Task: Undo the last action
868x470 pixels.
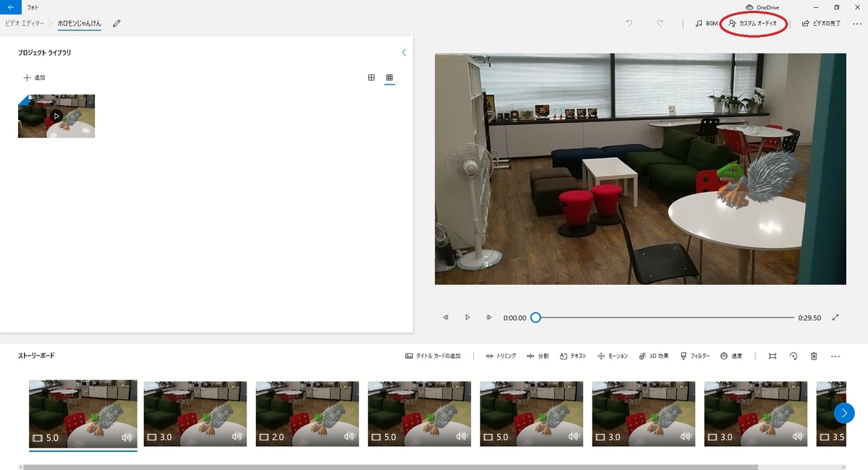Action: (x=629, y=23)
